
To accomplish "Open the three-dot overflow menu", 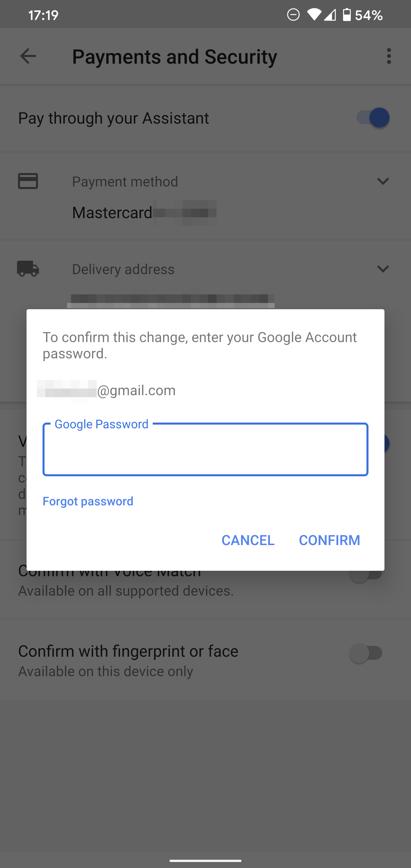I will (x=389, y=56).
